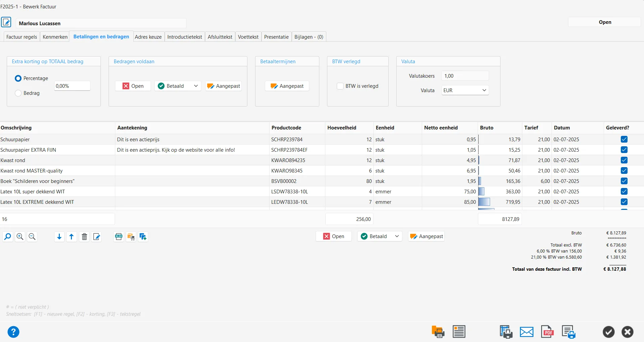Click the edit line pencil icon in the toolbar

97,237
